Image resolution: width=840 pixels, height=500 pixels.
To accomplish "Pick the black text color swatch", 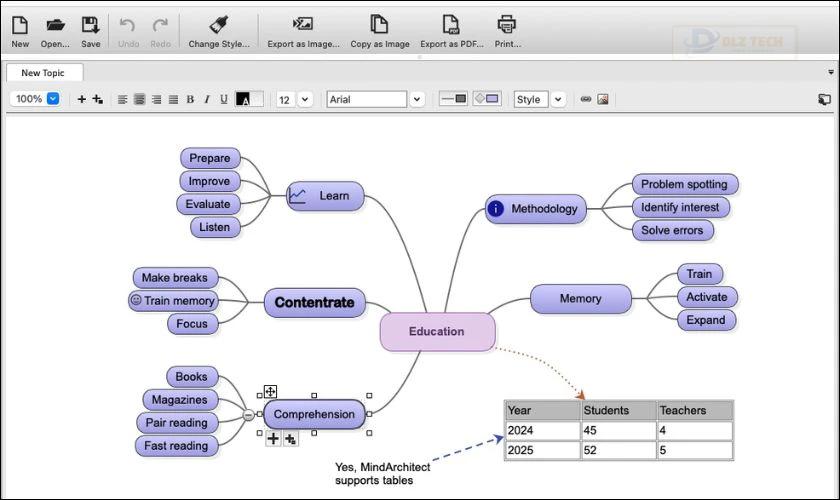I will tap(243, 99).
